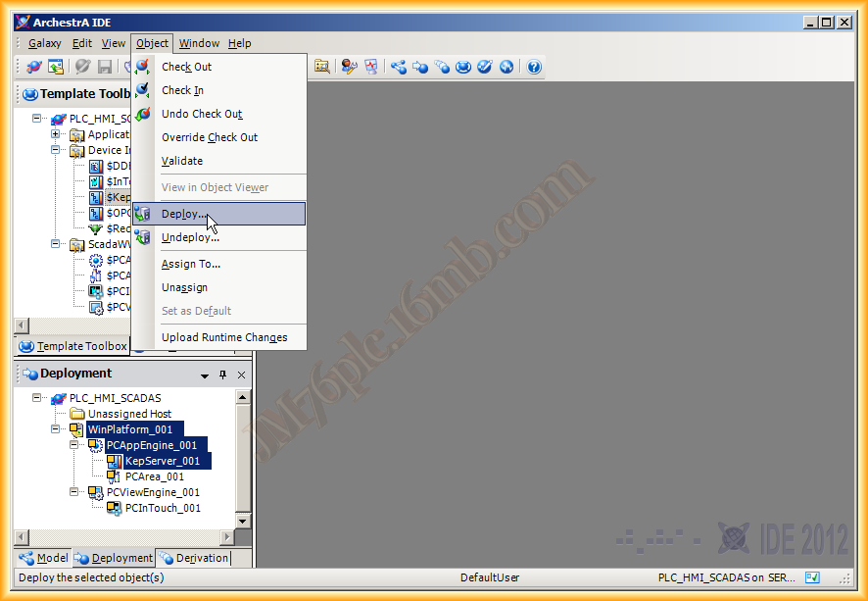Click the Save disk icon in toolbar
Screen dimensions: 868x601
pos(105,67)
